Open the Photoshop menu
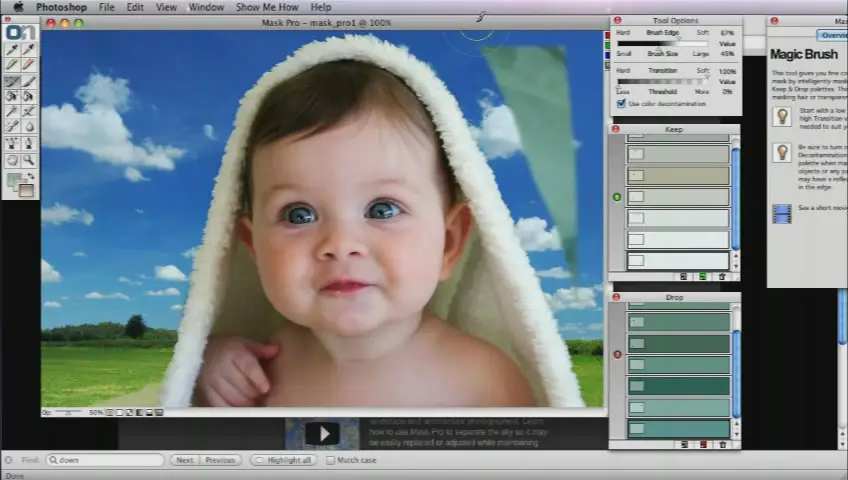848x480 pixels. [61, 7]
